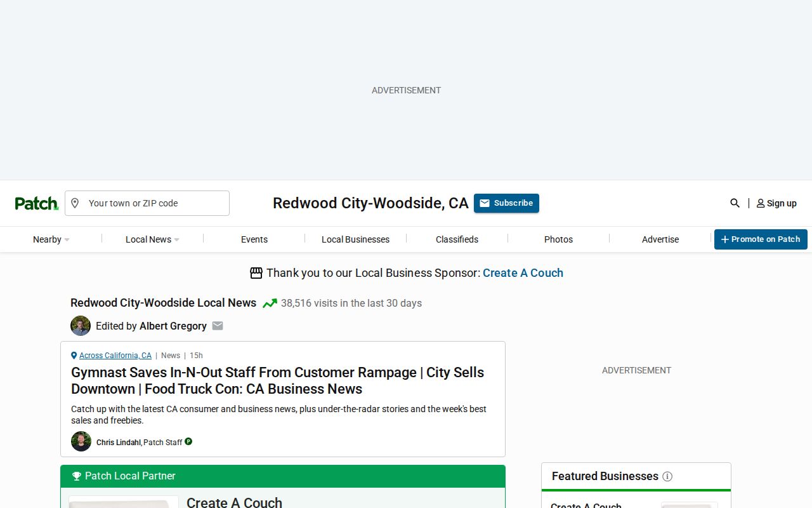Open Local Businesses menu item
Screen dimensions: 812x508
coord(355,239)
